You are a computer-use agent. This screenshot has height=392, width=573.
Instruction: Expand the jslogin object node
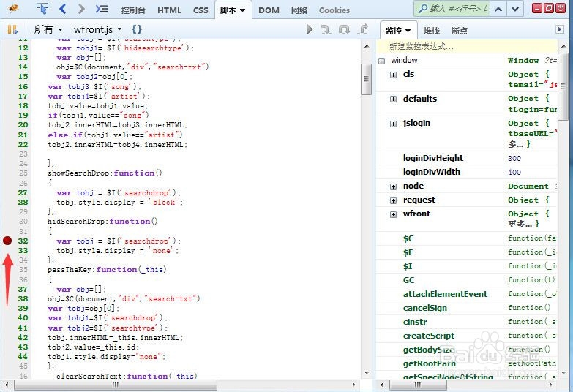[393, 124]
